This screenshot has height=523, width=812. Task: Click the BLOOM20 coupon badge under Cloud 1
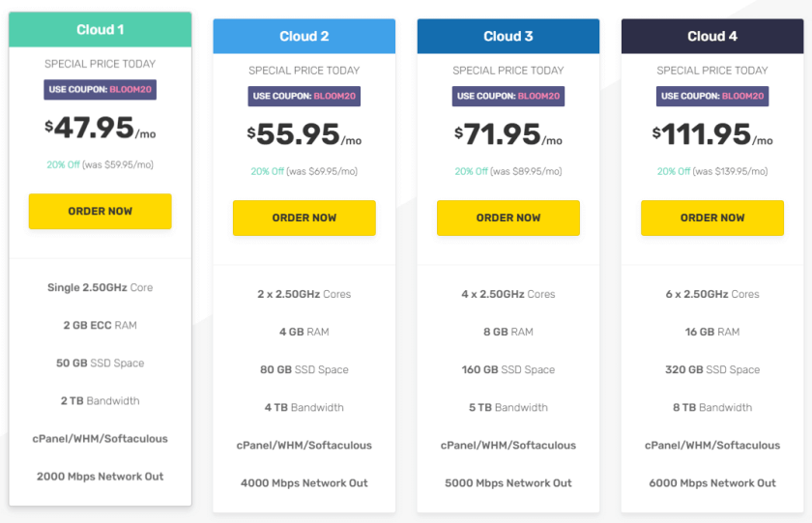[100, 90]
